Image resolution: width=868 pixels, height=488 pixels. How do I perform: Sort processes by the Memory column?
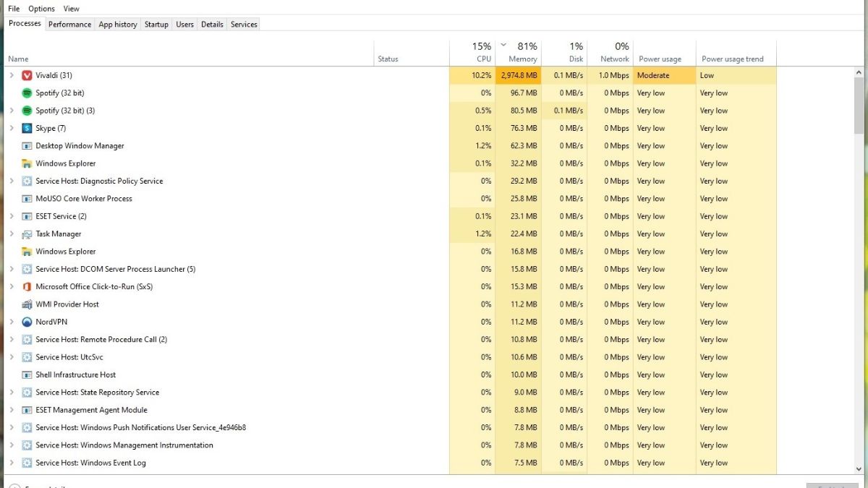click(522, 51)
